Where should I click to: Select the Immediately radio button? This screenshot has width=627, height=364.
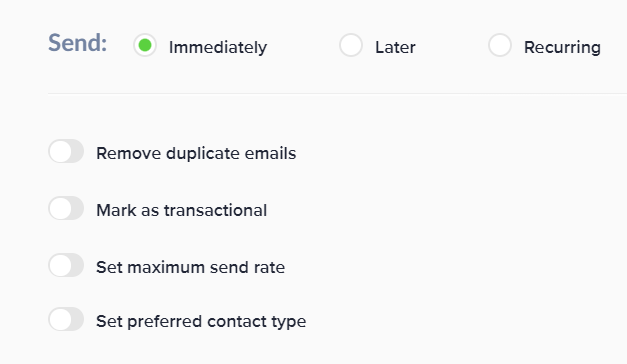[x=145, y=45]
